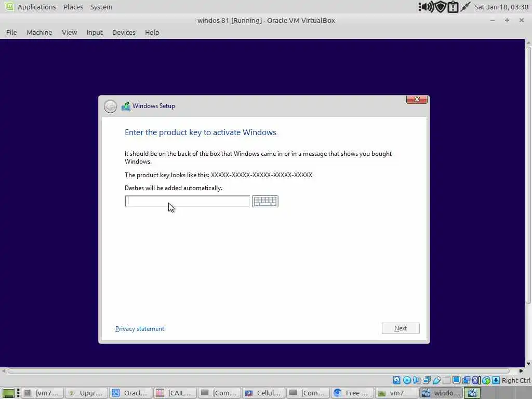Switch to the Cellul... taskbar window

[x=263, y=393]
